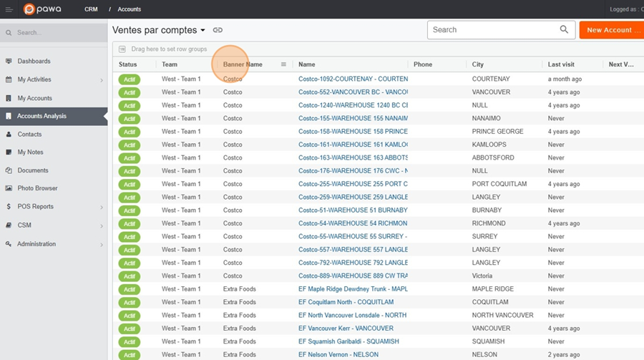Click the Dashboards icon in sidebar
Screen dimensions: 644x360
click(x=9, y=61)
